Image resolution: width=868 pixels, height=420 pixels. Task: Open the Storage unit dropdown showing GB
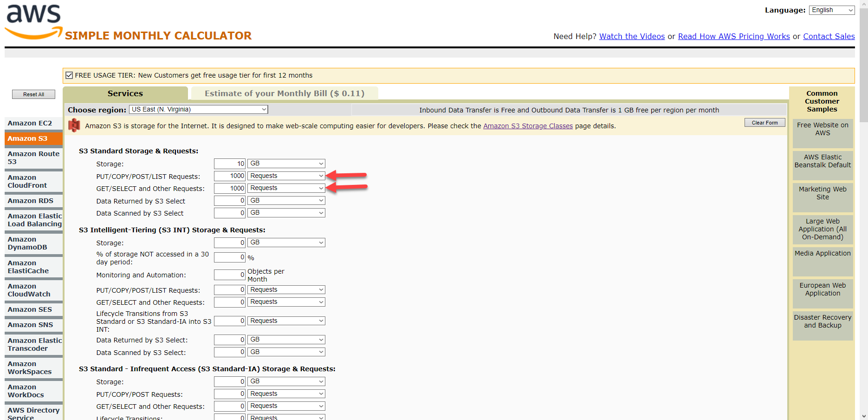[286, 163]
